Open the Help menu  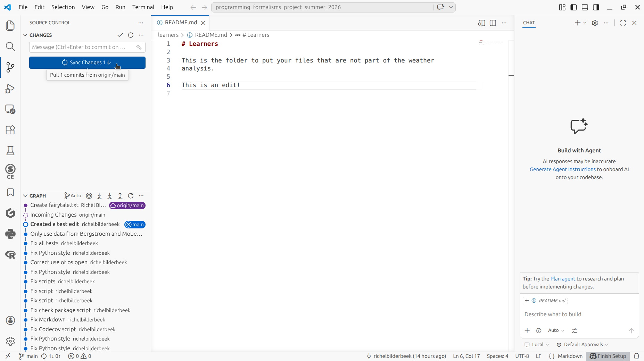tap(167, 7)
